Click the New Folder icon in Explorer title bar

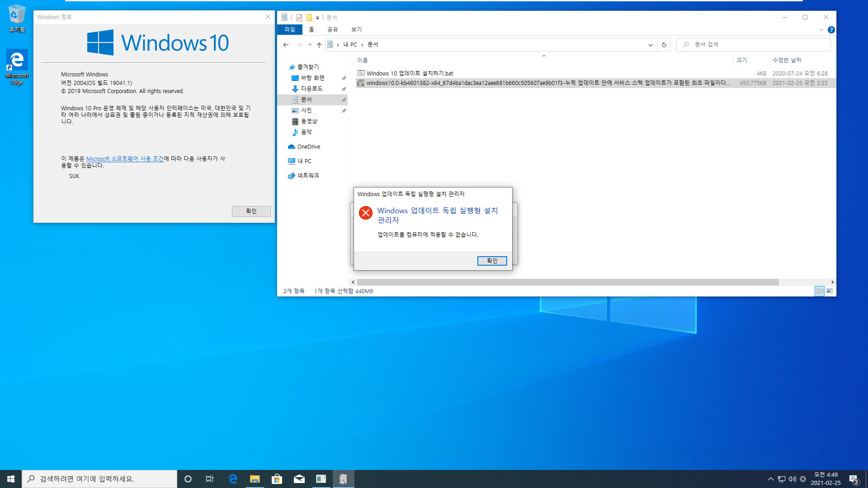[x=309, y=17]
